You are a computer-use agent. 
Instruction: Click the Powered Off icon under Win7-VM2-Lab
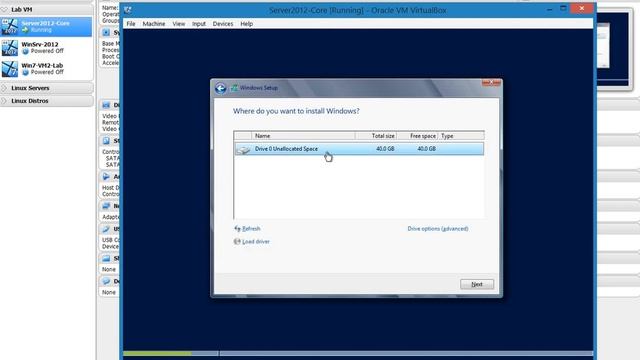[25, 72]
